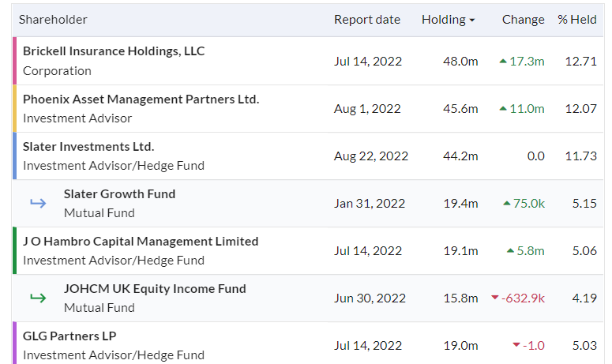Select the report date Jul 14, 2022 for Brickell
This screenshot has width=612, height=364.
pyautogui.click(x=368, y=62)
